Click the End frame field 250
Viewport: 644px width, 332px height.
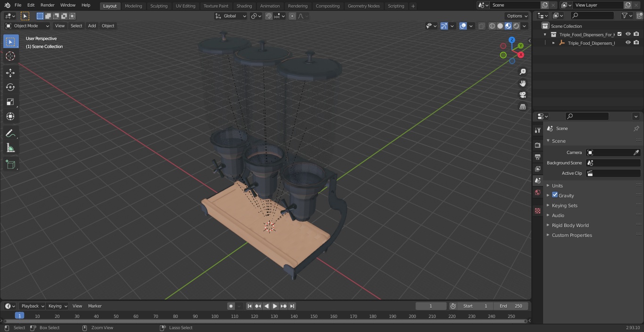[511, 306]
